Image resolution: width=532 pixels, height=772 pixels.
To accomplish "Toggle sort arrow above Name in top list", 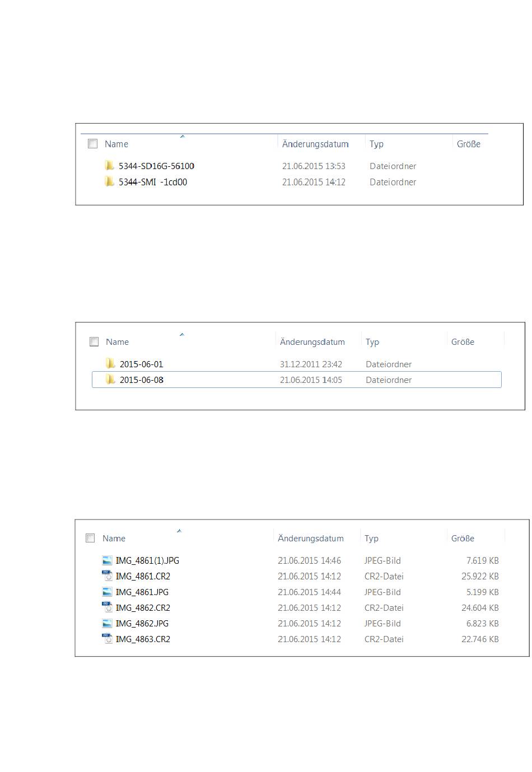I will pos(182,136).
